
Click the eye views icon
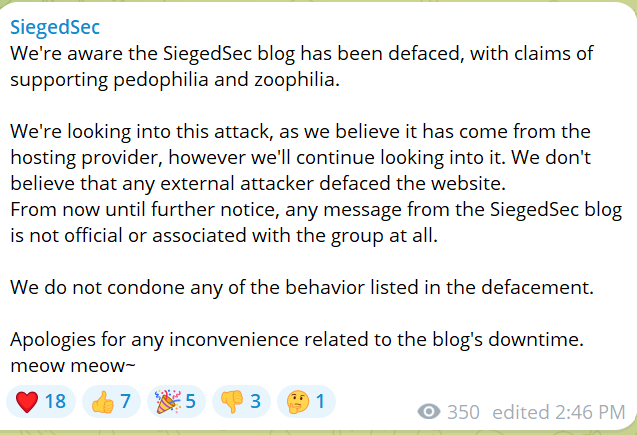pyautogui.click(x=429, y=411)
